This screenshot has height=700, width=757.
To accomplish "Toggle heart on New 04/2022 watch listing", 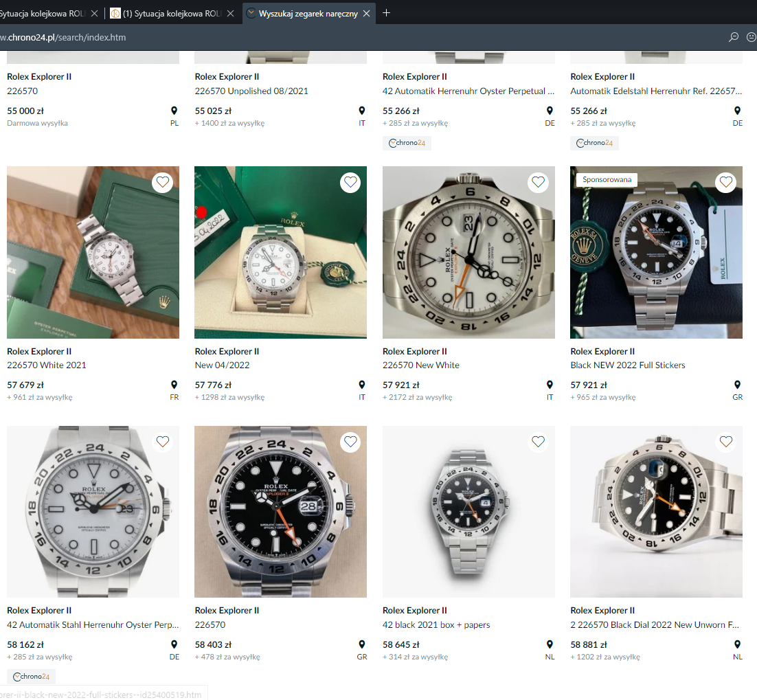I will coord(350,182).
